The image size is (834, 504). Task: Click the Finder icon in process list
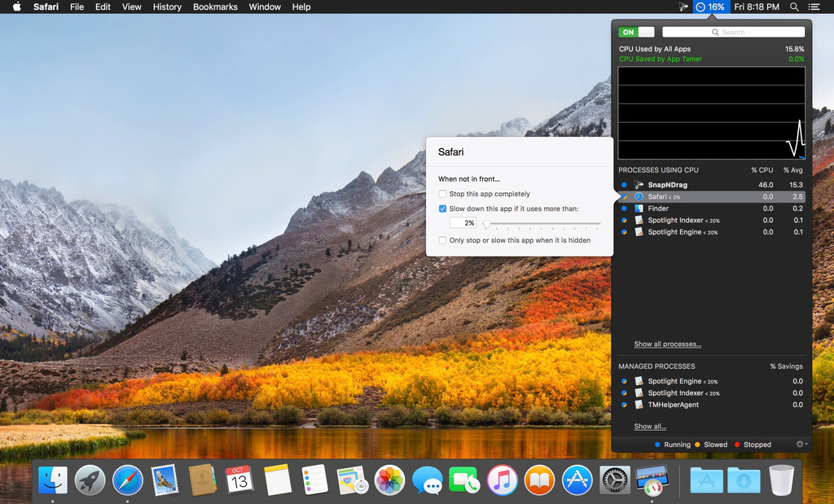pyautogui.click(x=639, y=208)
